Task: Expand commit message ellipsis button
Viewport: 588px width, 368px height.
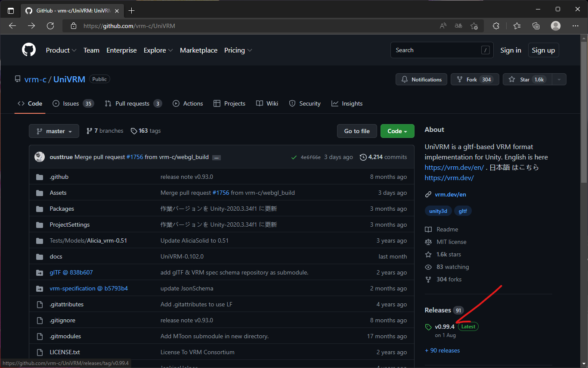Action: coord(217,158)
